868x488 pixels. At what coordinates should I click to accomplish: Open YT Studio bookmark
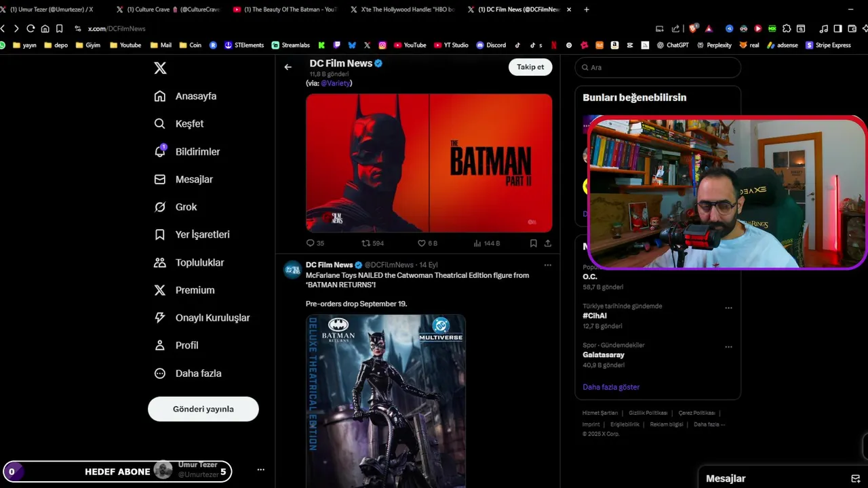[x=451, y=45]
